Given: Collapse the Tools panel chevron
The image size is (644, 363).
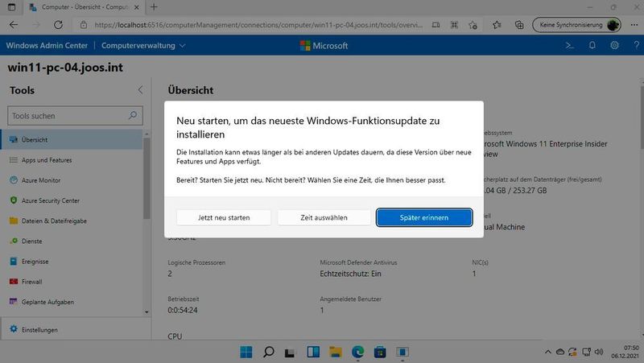Looking at the screenshot, I should pos(140,90).
